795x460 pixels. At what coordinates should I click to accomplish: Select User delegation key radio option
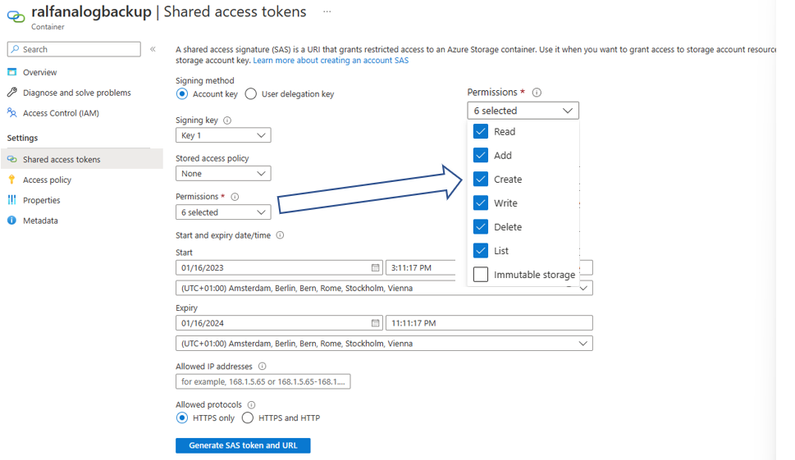(x=253, y=94)
